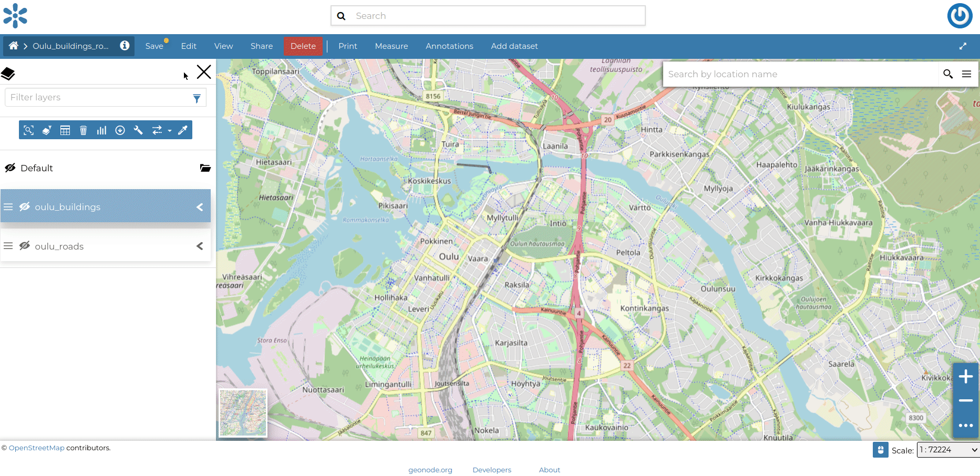This screenshot has width=980, height=476.
Task: Click the layers stack icon
Action: [8, 74]
